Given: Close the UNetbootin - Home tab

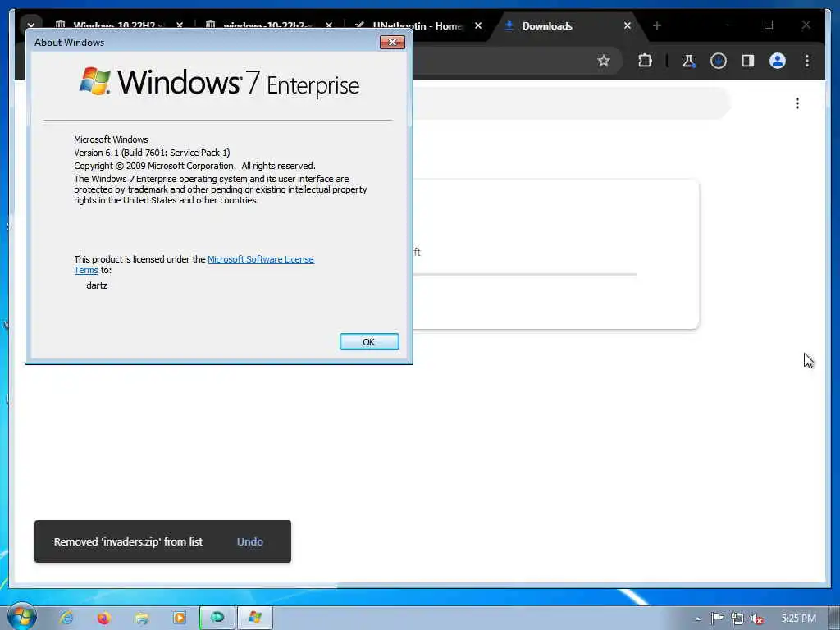Looking at the screenshot, I should click(x=478, y=25).
